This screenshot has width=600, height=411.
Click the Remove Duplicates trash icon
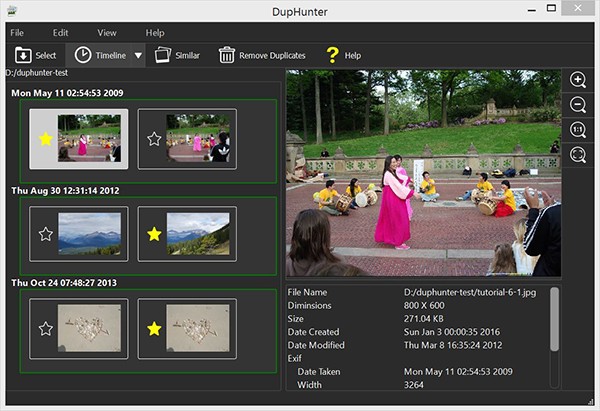click(227, 55)
